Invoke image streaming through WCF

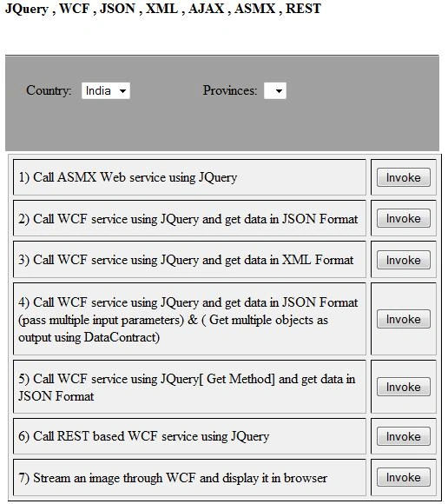click(404, 477)
